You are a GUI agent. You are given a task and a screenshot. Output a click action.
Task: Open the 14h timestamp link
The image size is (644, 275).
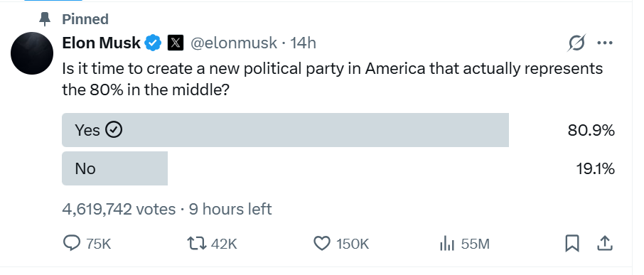[x=303, y=43]
